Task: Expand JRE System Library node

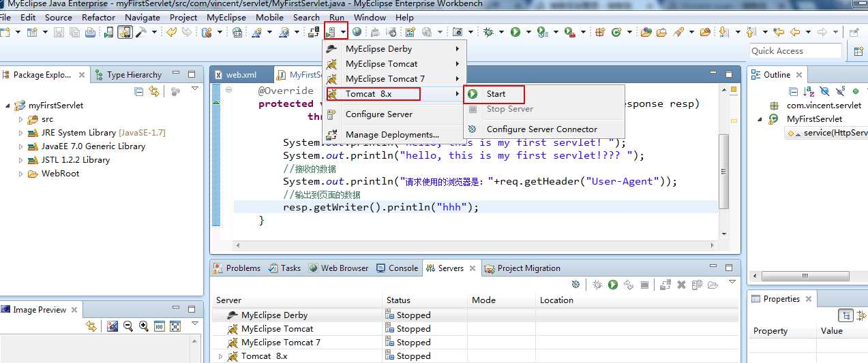Action: click(21, 133)
